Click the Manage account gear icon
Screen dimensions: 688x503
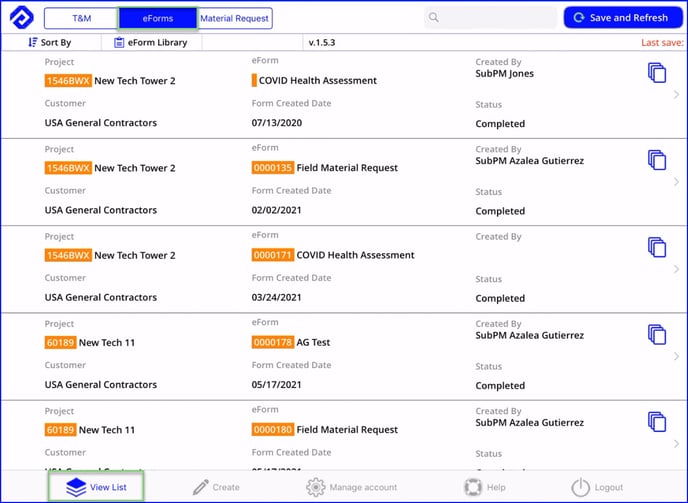315,487
